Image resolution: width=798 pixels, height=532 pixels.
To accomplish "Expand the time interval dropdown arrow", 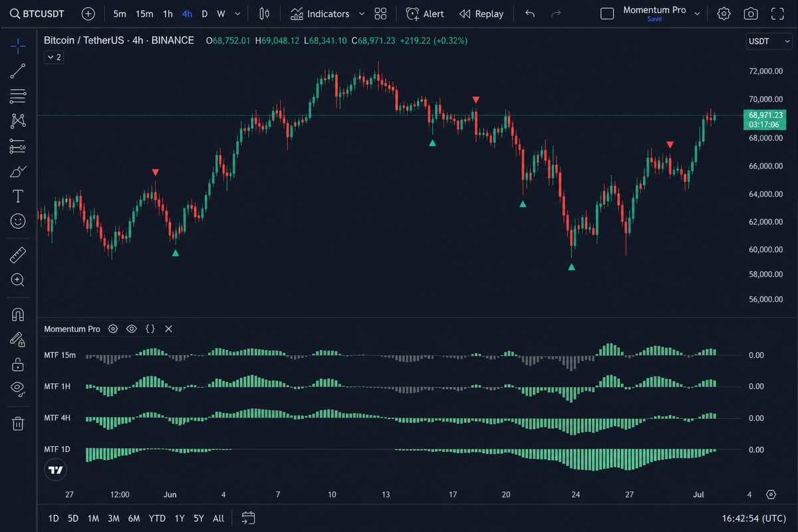I will pos(237,13).
